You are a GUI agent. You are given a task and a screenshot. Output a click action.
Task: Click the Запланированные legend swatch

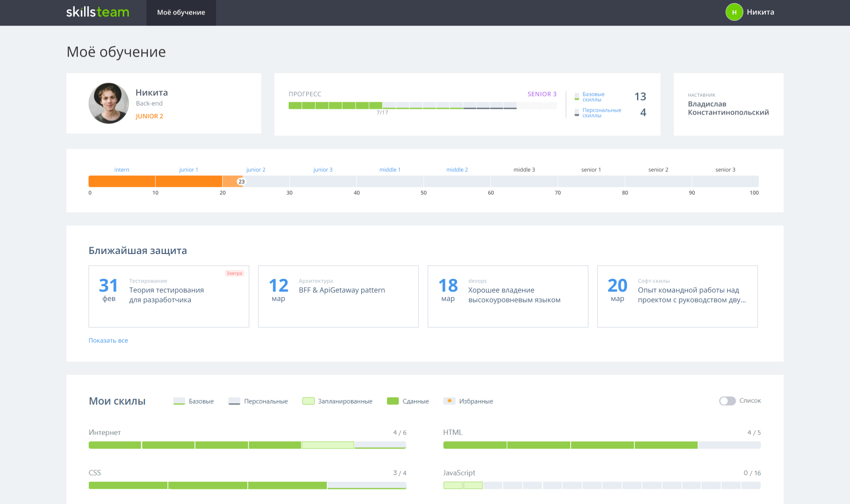308,401
